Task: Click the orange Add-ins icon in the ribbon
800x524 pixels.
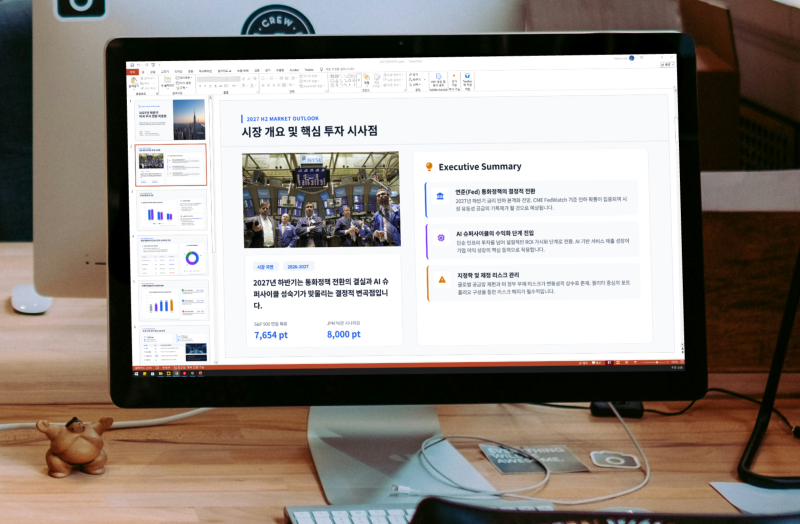Action: [x=454, y=76]
